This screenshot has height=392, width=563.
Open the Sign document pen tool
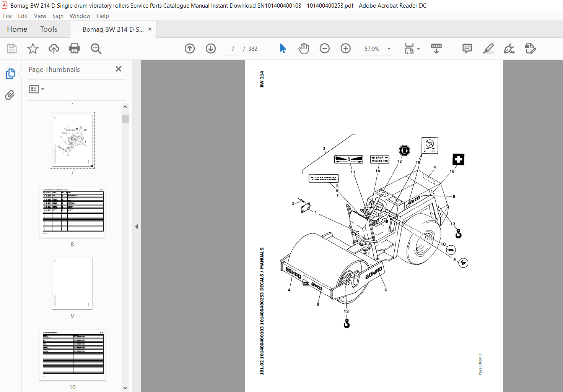(x=509, y=49)
